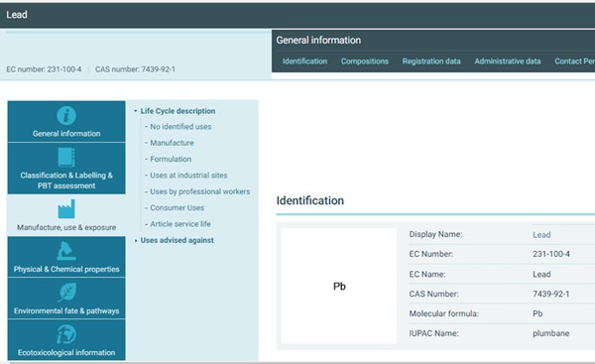The width and height of the screenshot is (595, 364).
Task: Click the Pb structure image thumbnail
Action: click(338, 286)
